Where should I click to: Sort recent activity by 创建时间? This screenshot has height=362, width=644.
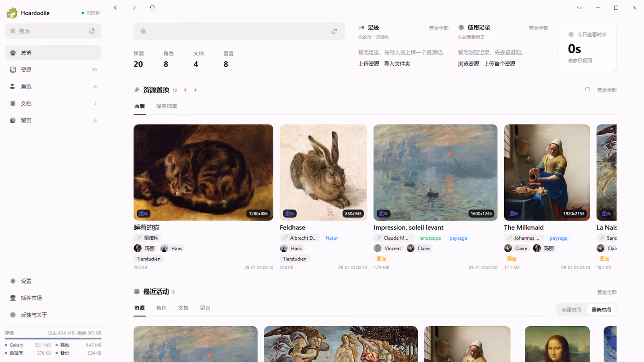point(571,310)
